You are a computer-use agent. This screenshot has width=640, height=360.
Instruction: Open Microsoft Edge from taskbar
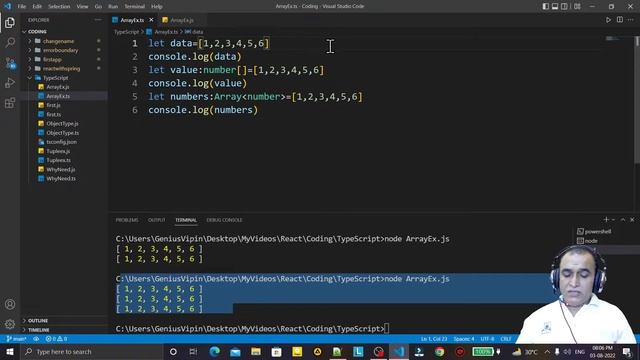pos(215,351)
